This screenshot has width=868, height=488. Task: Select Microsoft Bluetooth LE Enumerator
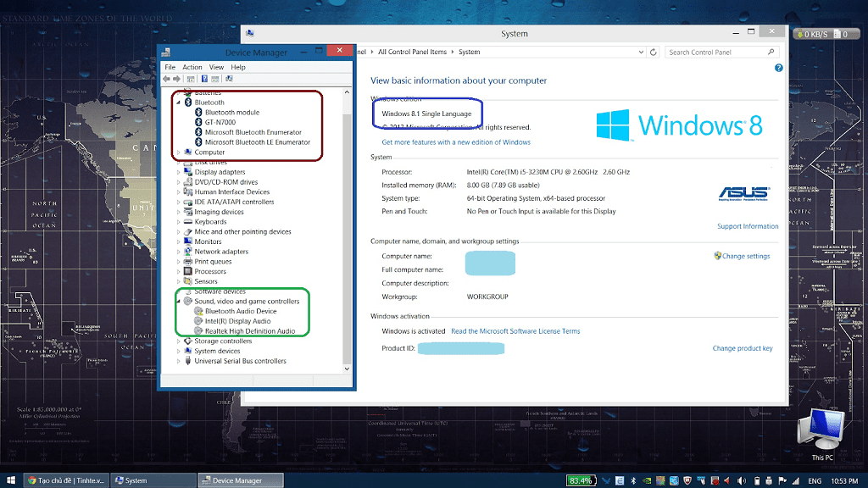point(258,142)
